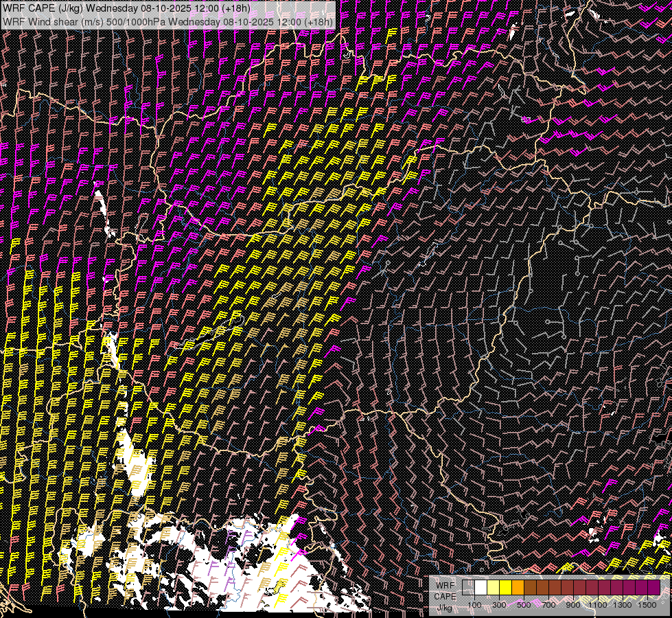Pick the bright yellow legend swatch
Image resolution: width=672 pixels, height=618 pixels.
505,587
